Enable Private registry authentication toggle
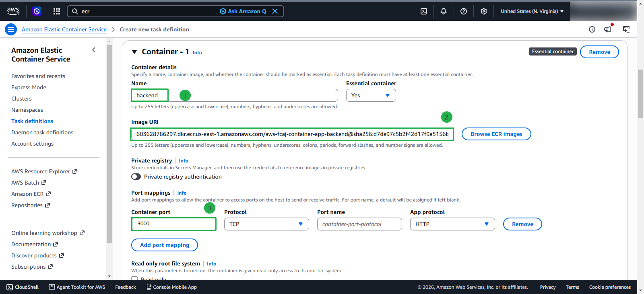Screen dimensions: 644x294 (x=136, y=177)
